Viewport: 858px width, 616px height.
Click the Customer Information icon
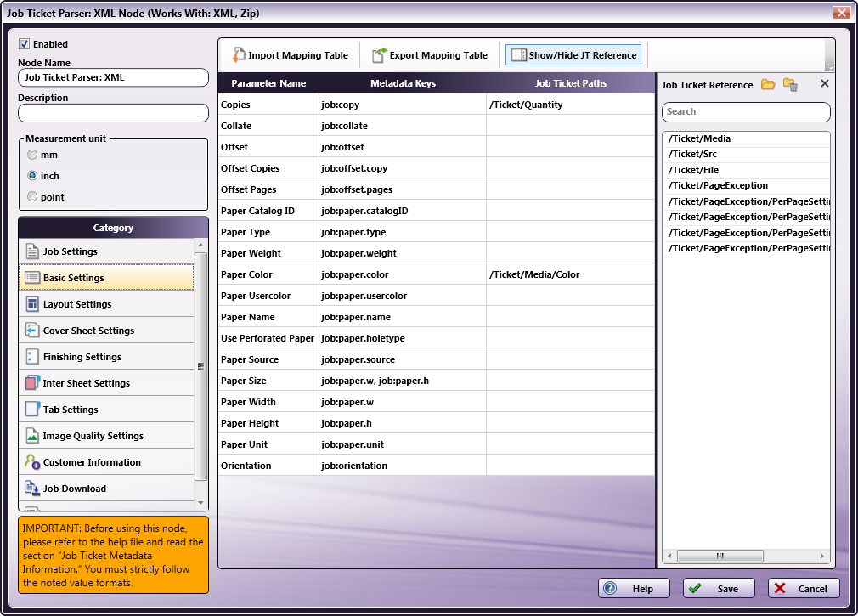pyautogui.click(x=32, y=461)
